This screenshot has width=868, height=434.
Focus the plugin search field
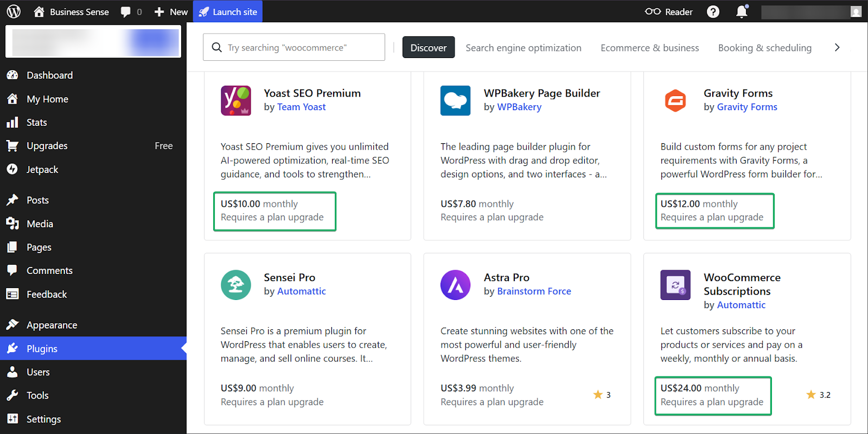coord(294,47)
